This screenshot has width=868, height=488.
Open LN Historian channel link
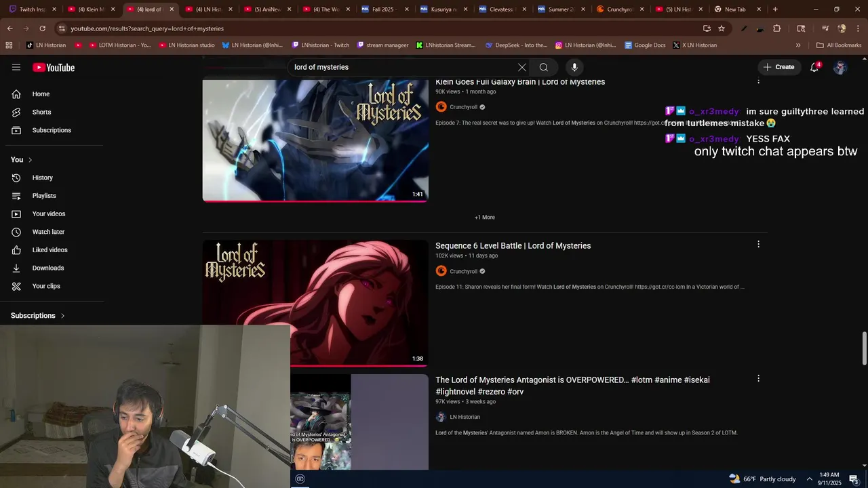[465, 418]
